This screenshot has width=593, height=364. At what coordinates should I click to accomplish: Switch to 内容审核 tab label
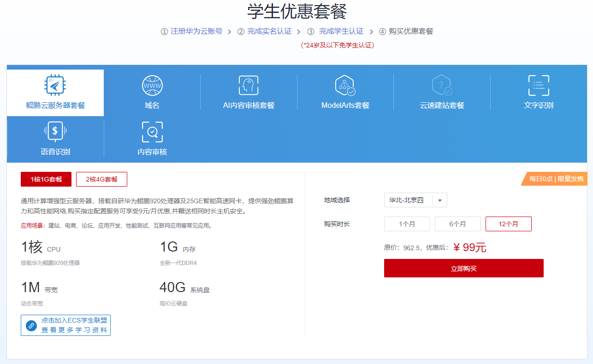click(152, 152)
